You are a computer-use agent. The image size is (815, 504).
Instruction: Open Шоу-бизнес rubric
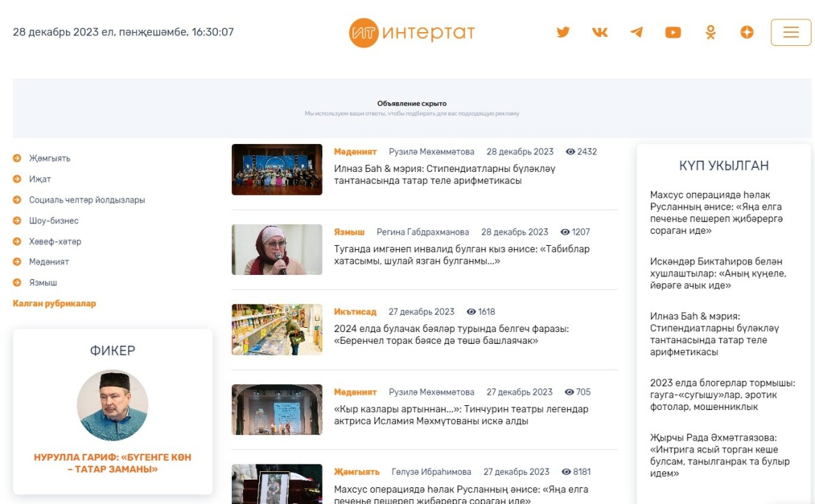coord(54,221)
